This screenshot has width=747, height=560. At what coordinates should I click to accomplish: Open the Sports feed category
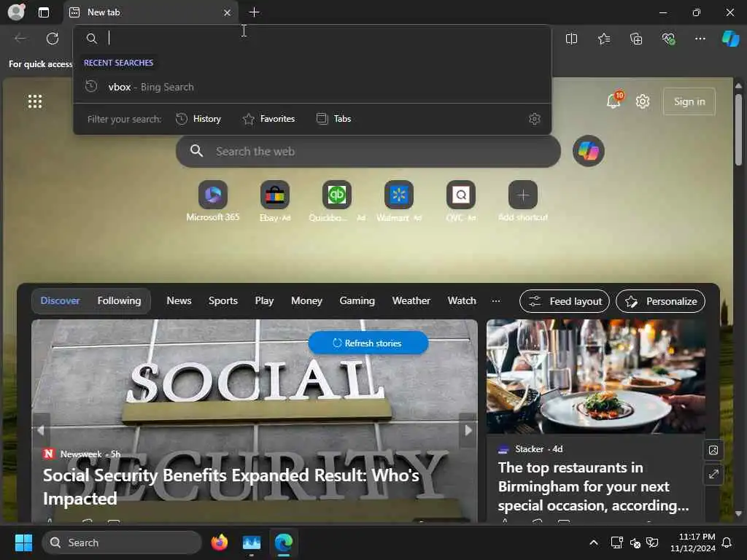coord(223,301)
